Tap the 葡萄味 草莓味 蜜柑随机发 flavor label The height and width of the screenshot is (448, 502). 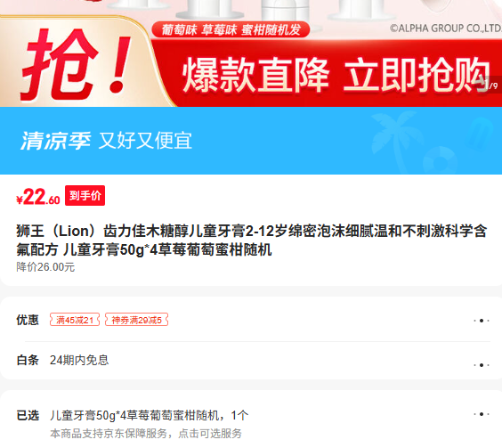(x=231, y=29)
